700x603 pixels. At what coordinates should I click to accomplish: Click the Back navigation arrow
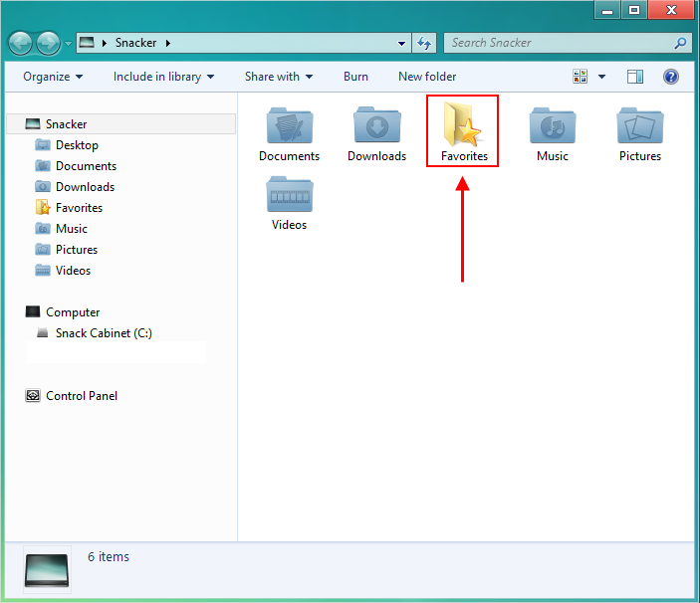tap(20, 43)
